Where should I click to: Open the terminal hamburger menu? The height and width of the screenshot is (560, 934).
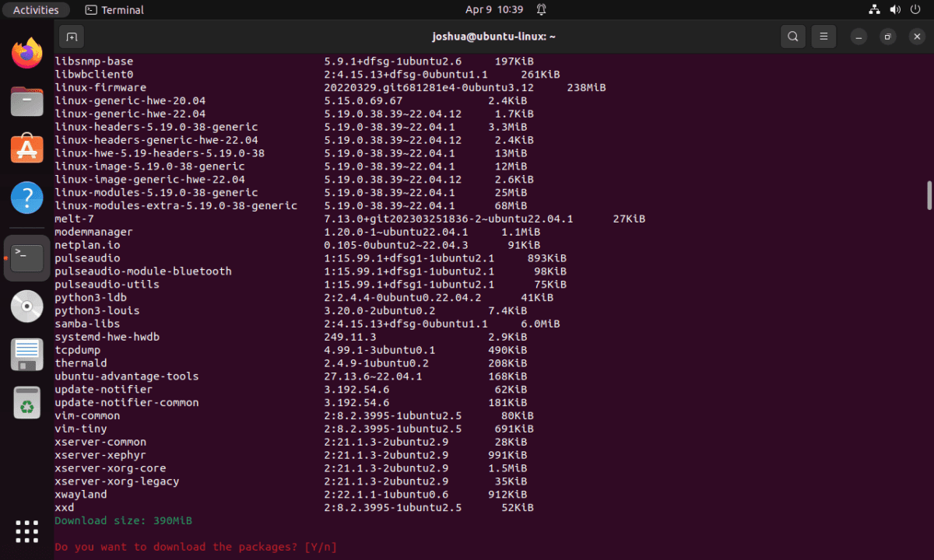point(823,37)
